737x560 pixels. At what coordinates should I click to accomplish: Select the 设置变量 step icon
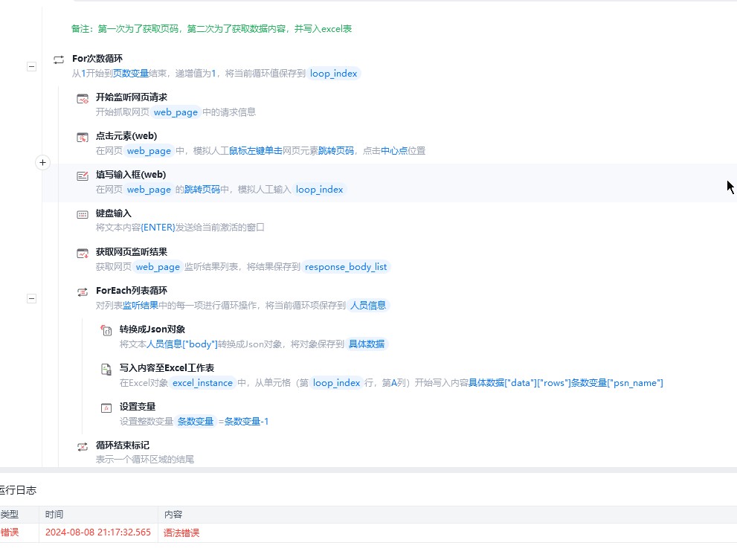pyautogui.click(x=106, y=408)
